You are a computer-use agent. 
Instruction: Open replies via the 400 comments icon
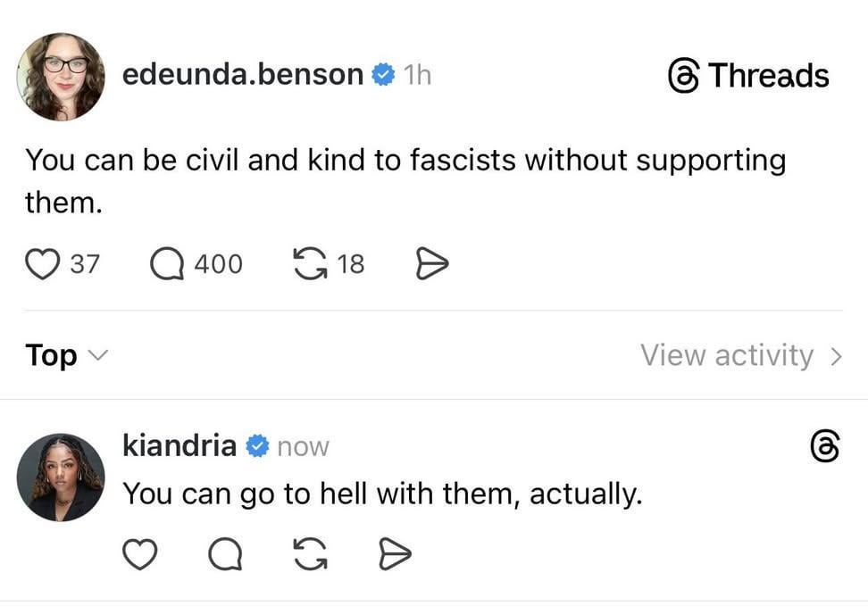pos(167,264)
